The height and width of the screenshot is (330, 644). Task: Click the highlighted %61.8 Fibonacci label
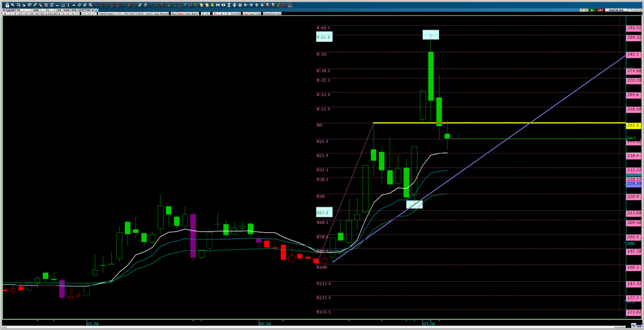point(324,212)
